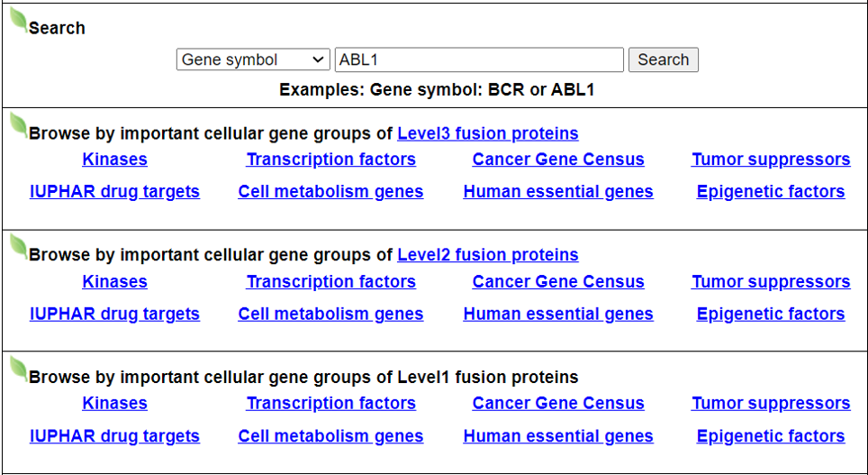868x475 pixels.
Task: View Human essential genes in the Level1 section
Action: tap(557, 436)
